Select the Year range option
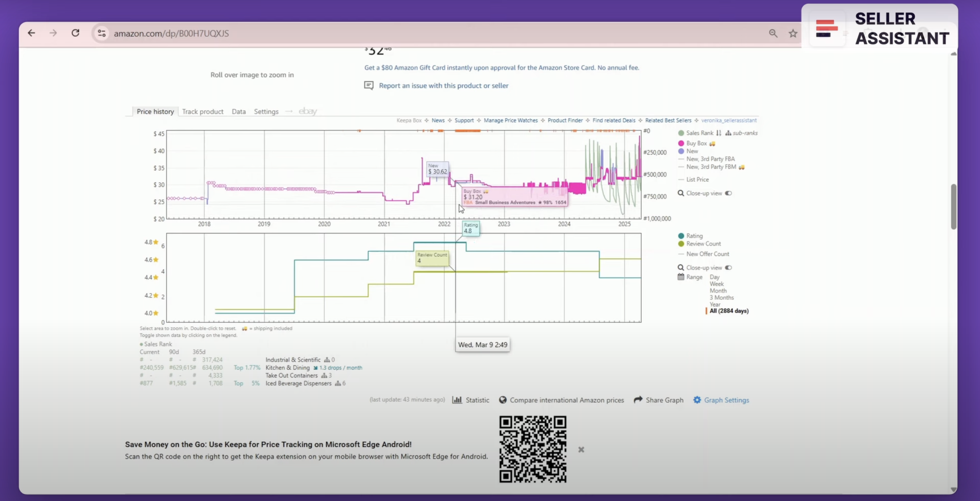The image size is (980, 501). [714, 304]
